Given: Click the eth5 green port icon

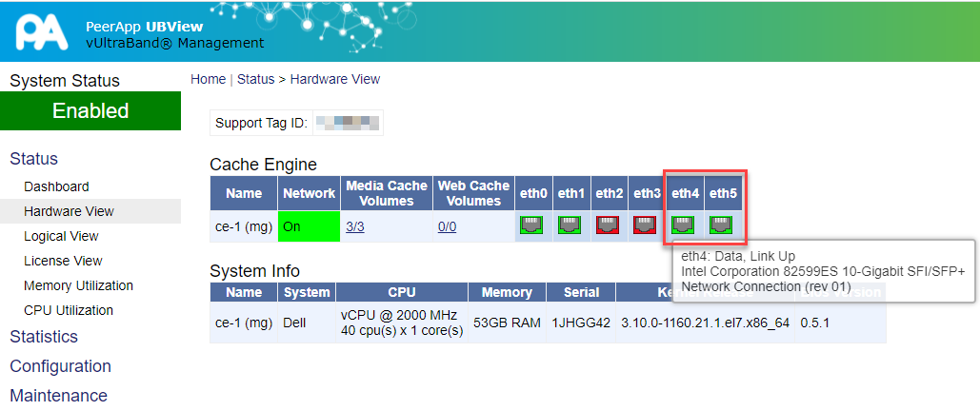Looking at the screenshot, I should (722, 226).
